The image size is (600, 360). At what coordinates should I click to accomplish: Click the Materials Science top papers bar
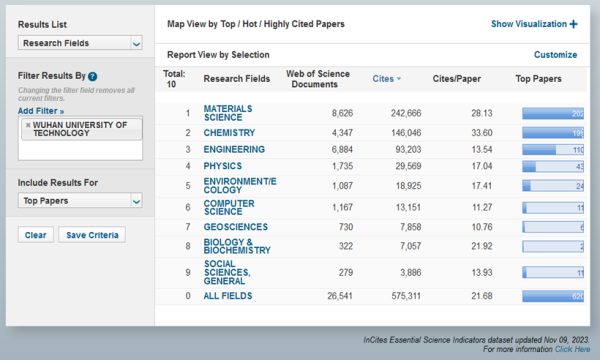pyautogui.click(x=553, y=113)
